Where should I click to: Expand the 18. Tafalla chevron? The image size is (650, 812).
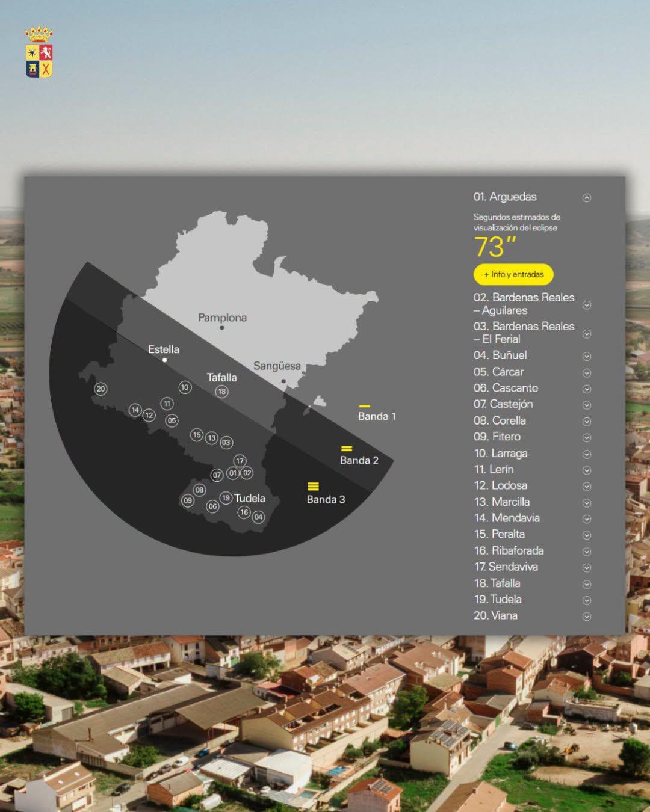coord(587,584)
